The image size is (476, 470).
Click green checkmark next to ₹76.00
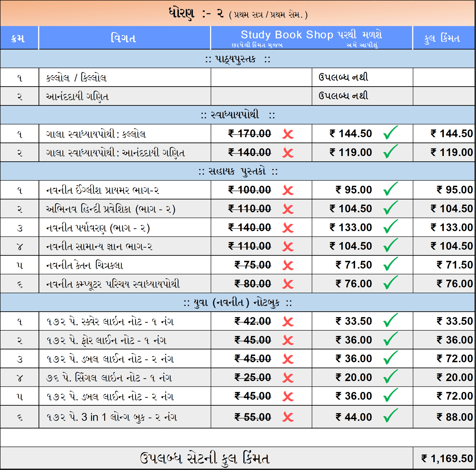[x=390, y=283]
